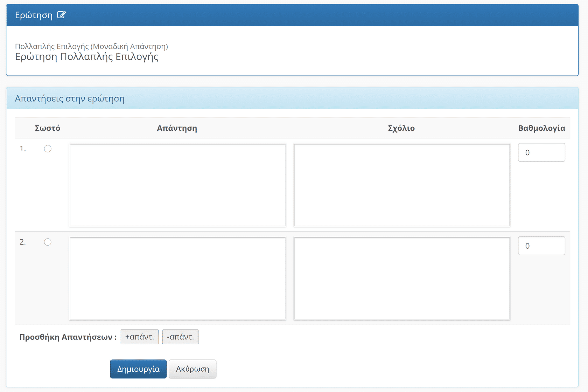The image size is (588, 392).
Task: Click the edit question pencil icon
Action: [62, 15]
